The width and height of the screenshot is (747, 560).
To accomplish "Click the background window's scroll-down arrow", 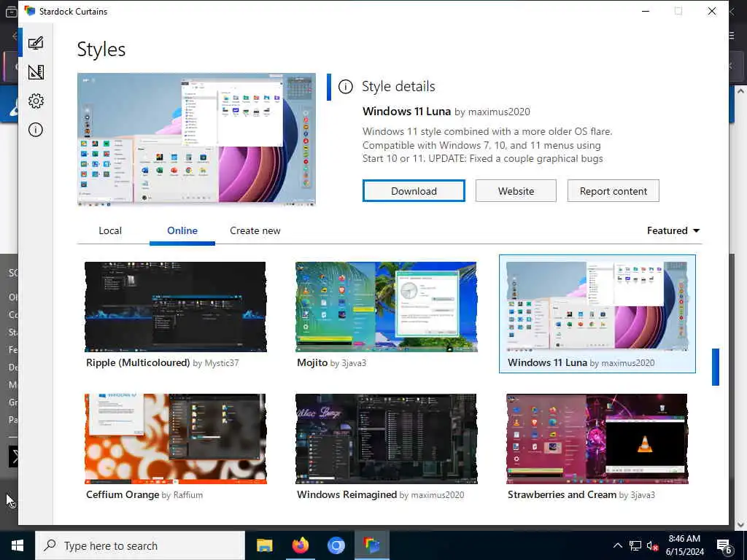I will 740,524.
